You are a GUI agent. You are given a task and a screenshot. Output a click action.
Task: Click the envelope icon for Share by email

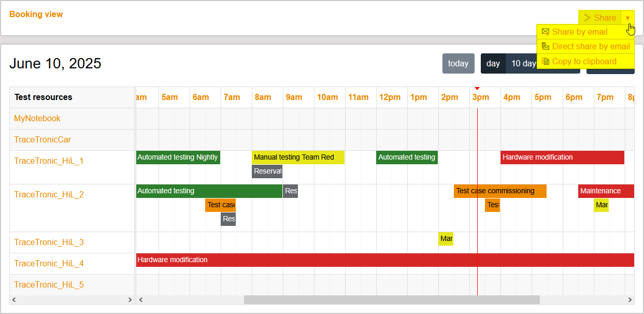pos(545,32)
